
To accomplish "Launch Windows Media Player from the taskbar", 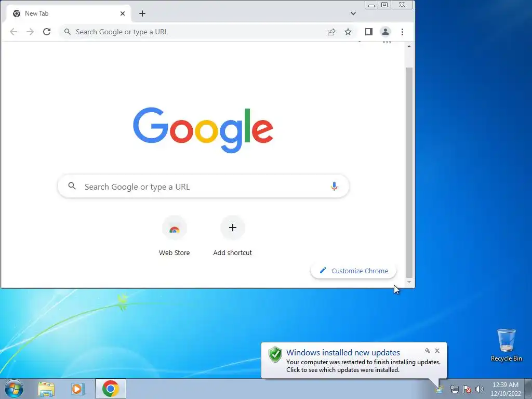I will pos(77,389).
